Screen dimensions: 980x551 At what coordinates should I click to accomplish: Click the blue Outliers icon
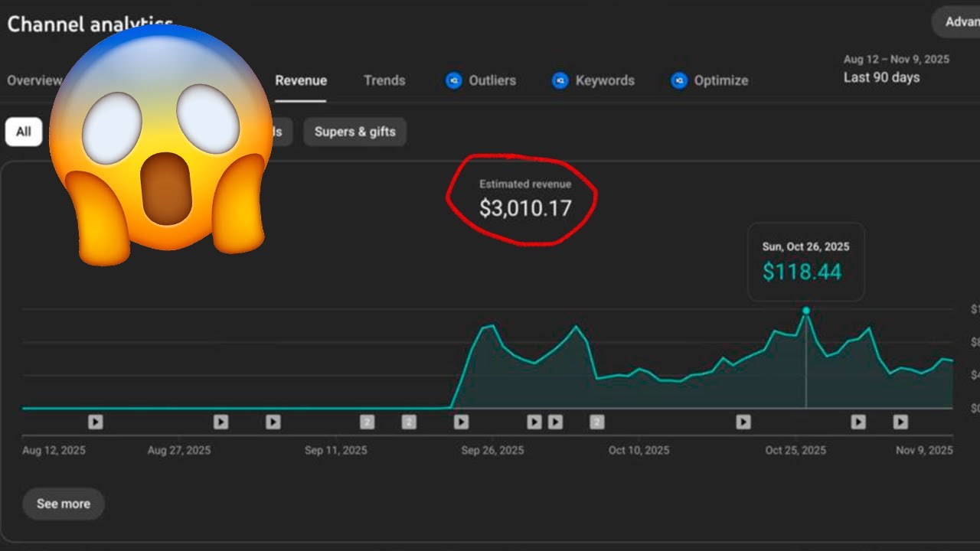point(454,80)
